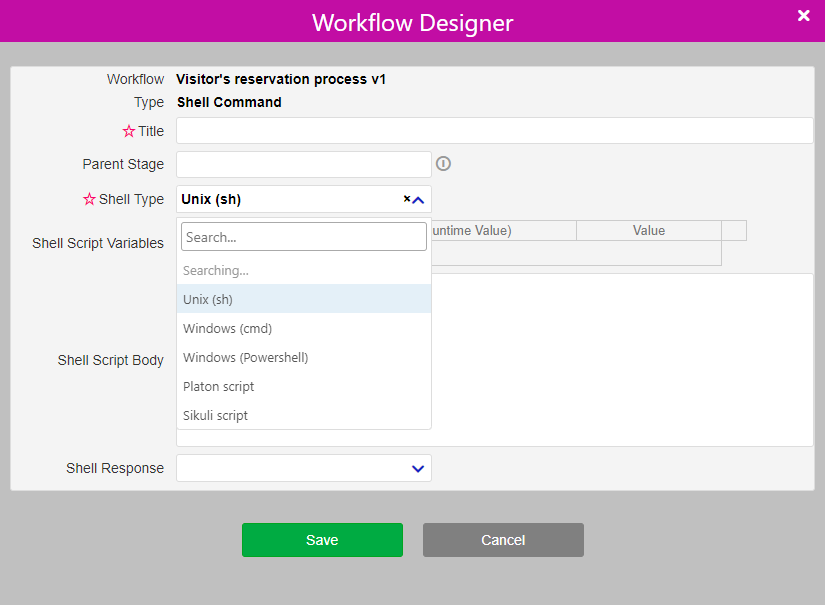825x605 pixels.
Task: Select Sikuli script shell type
Action: pos(214,415)
